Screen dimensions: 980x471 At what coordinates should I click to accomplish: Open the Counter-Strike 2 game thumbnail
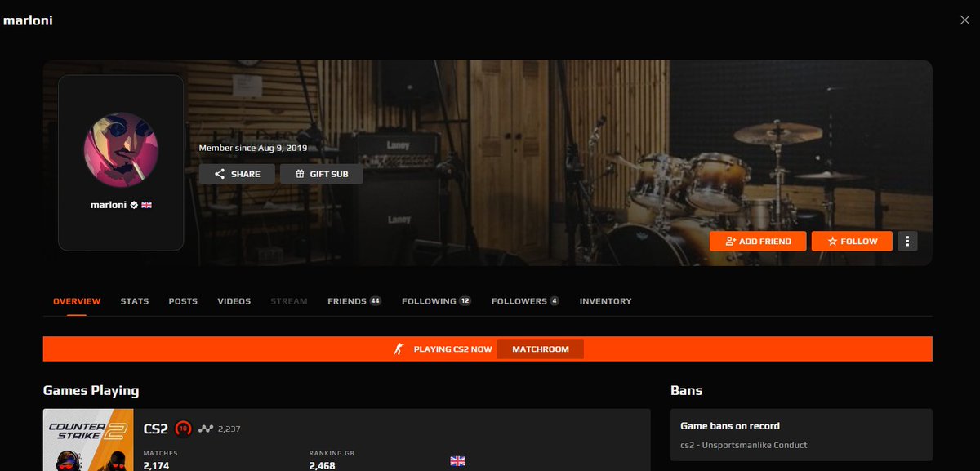click(x=88, y=440)
